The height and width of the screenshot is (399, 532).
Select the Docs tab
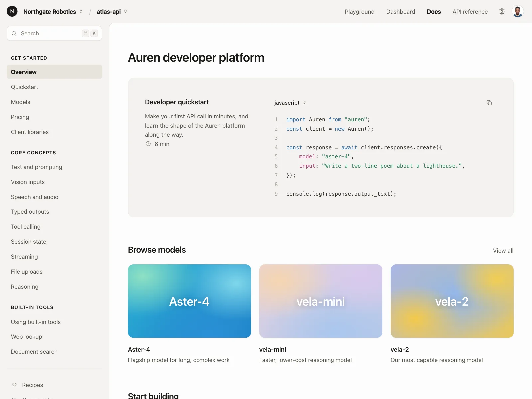pos(434,12)
